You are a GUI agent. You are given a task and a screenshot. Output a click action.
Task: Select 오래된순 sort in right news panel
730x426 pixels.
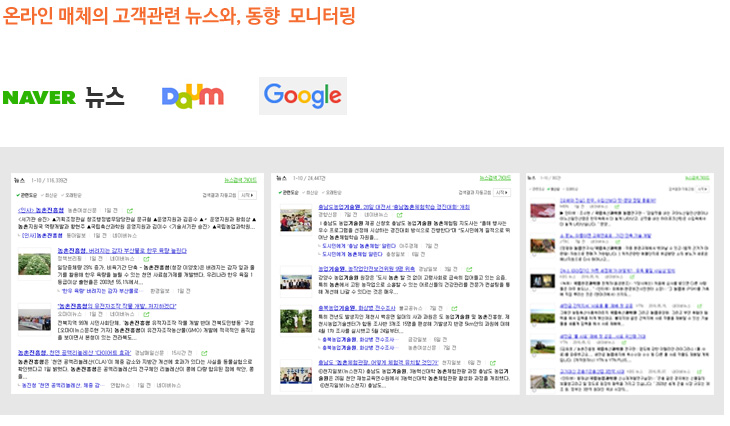(570, 189)
